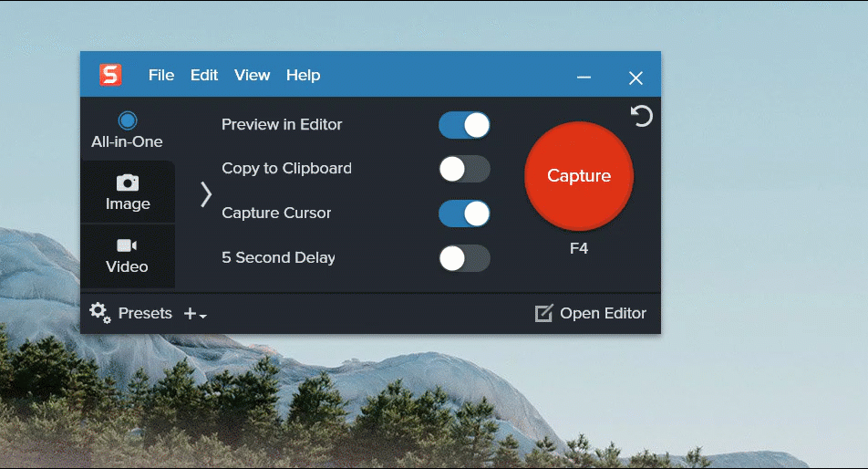Viewport: 868px width, 469px height.
Task: Click the Snagit logo icon
Action: pyautogui.click(x=110, y=75)
